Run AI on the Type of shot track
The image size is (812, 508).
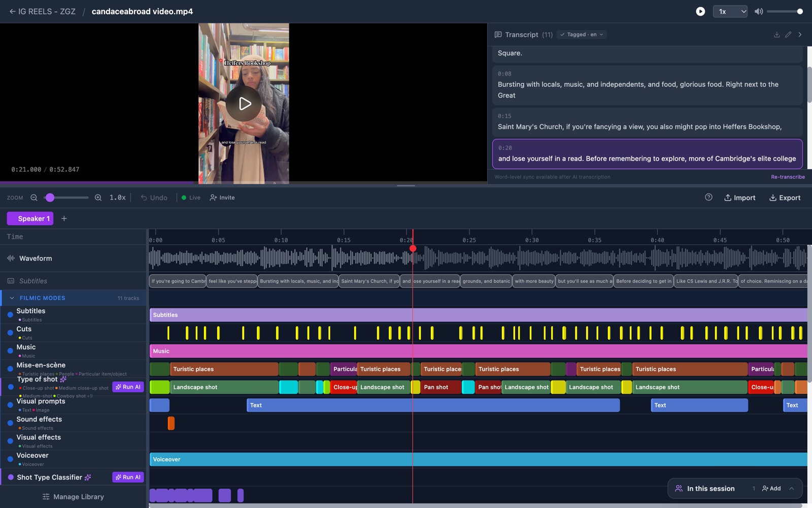point(128,387)
